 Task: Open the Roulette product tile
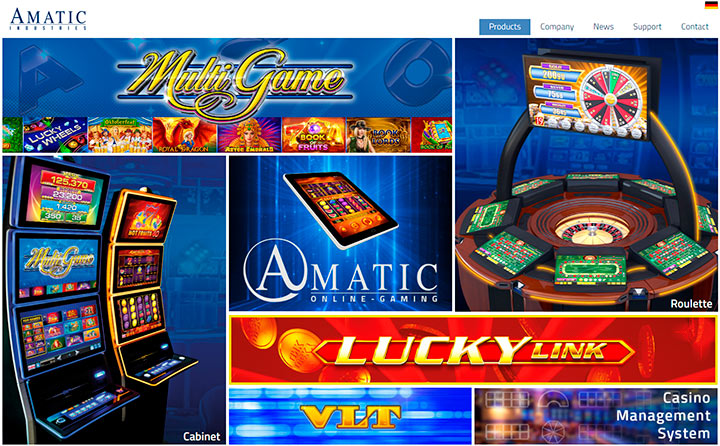click(586, 175)
